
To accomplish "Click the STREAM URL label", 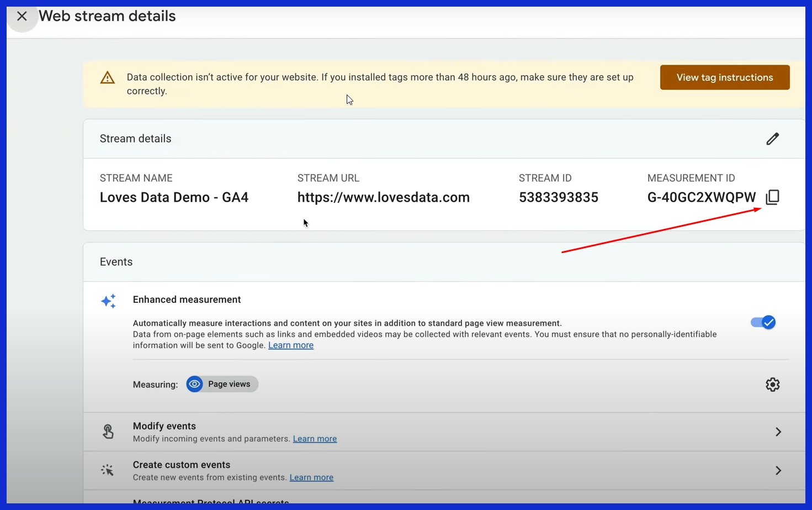I will [328, 178].
